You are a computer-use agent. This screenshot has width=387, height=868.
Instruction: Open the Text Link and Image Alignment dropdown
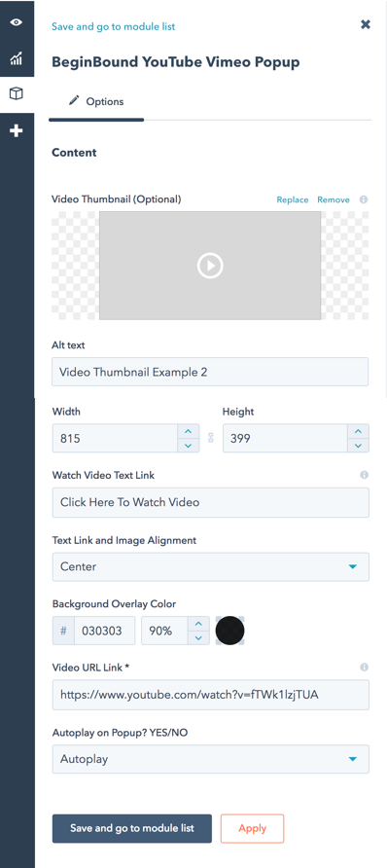[x=211, y=567]
